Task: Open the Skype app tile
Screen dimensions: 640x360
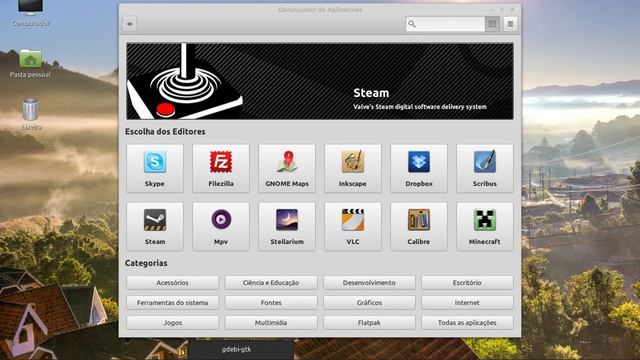Action: (155, 168)
